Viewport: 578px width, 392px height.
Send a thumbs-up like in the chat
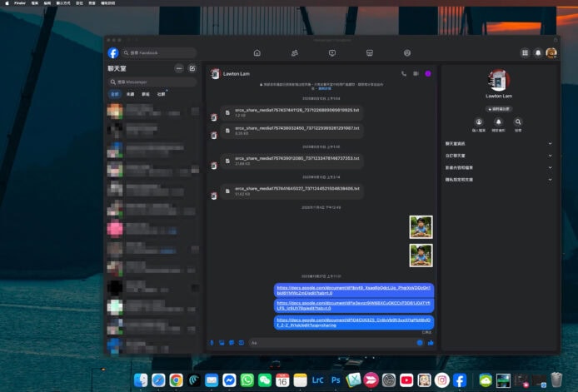click(431, 342)
